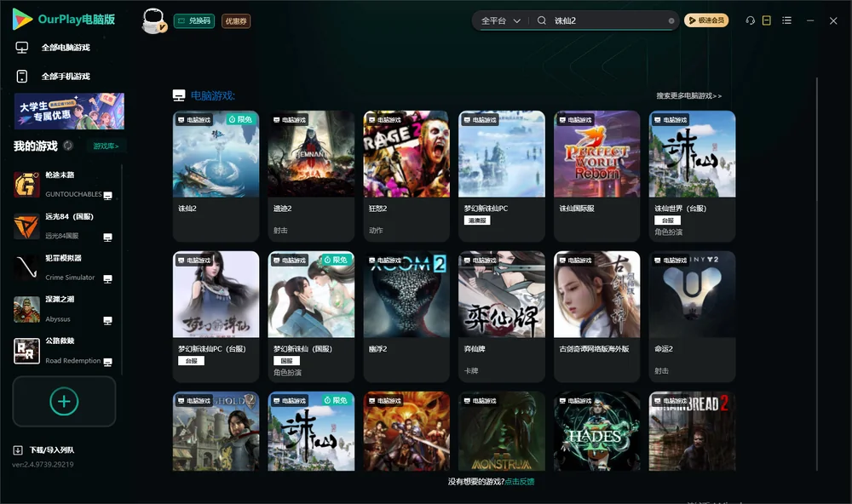Open the MONSTRUM game thumbnail
This screenshot has height=504, width=852.
click(502, 432)
